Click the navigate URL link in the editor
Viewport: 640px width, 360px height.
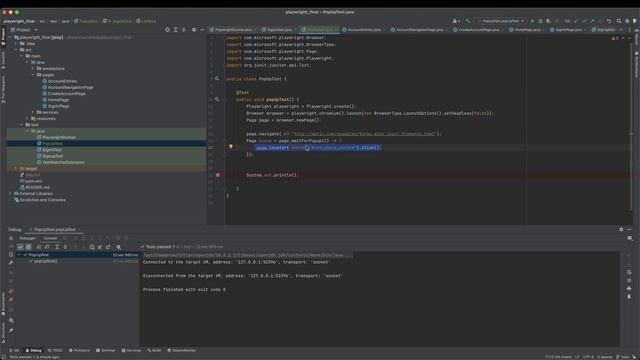coord(364,133)
